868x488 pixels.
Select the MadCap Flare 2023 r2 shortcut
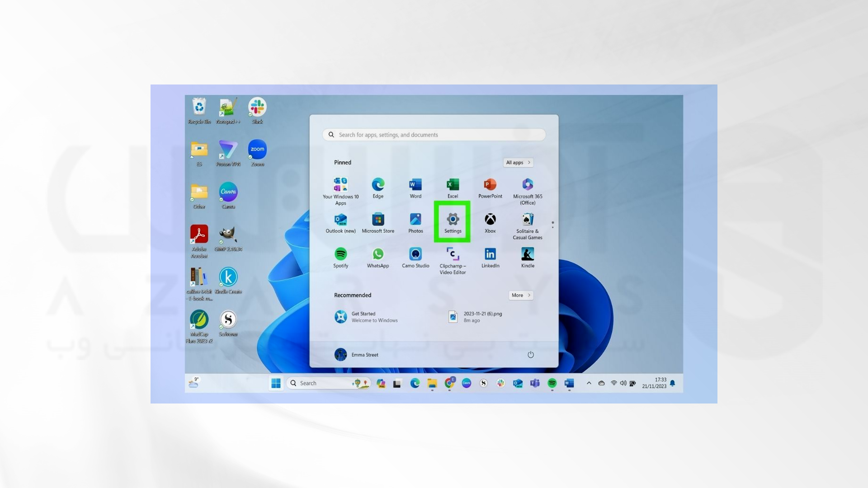coord(199,326)
